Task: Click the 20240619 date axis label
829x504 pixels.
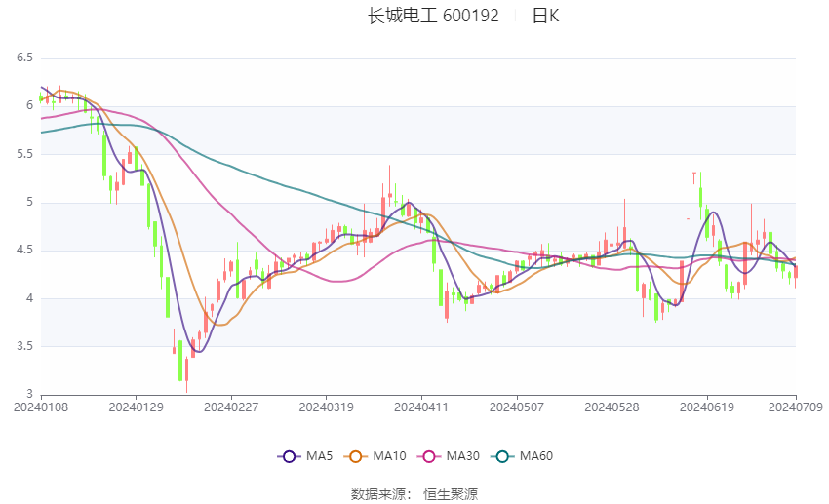Action: pyautogui.click(x=707, y=407)
